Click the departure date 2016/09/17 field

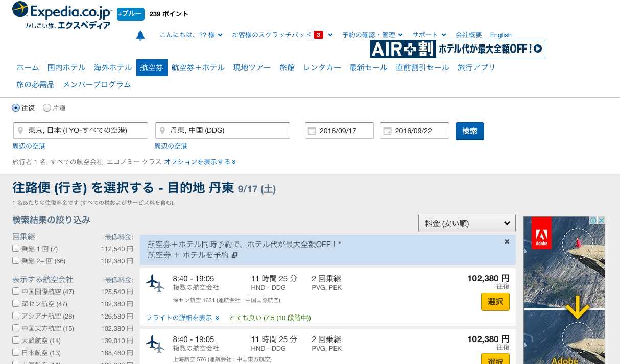point(339,131)
